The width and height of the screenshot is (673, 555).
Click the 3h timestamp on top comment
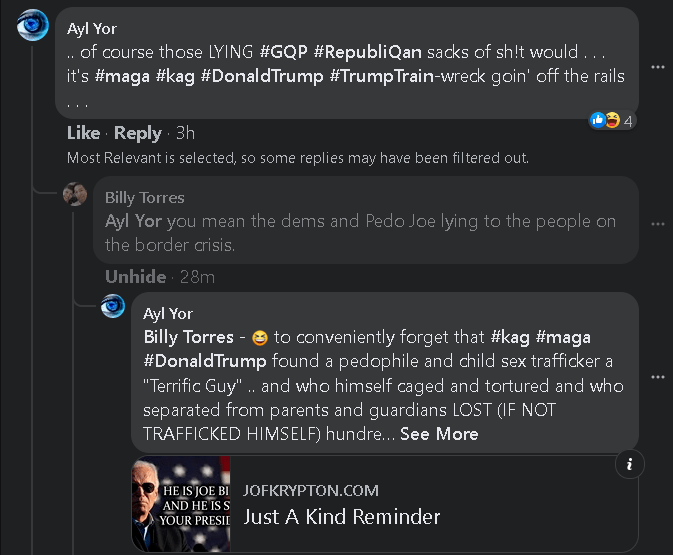[x=185, y=133]
